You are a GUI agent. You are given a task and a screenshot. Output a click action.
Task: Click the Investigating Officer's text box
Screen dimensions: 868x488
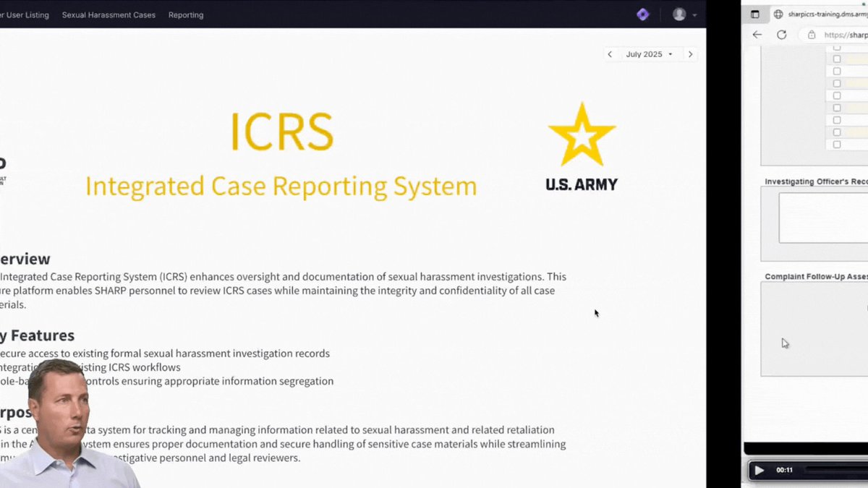point(823,218)
